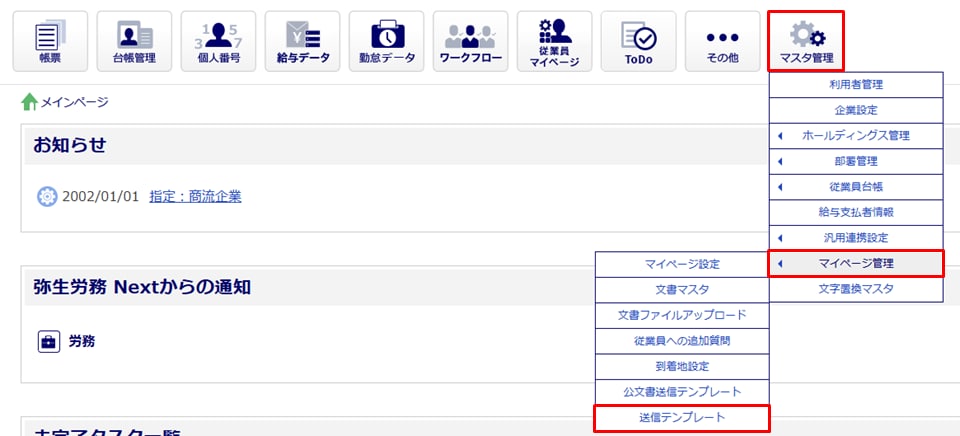
Task: Open 指定：商流企業 notice link
Action: click(195, 196)
